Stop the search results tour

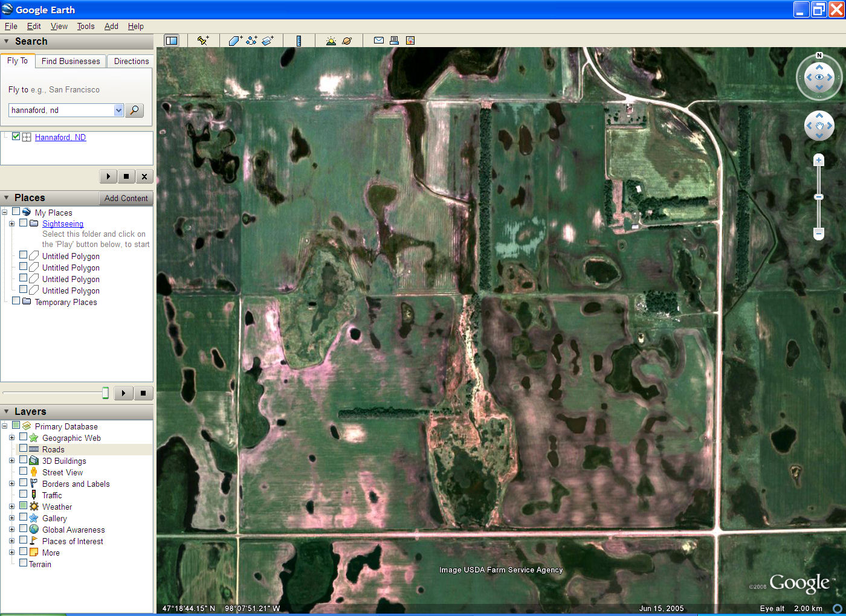[x=126, y=176]
